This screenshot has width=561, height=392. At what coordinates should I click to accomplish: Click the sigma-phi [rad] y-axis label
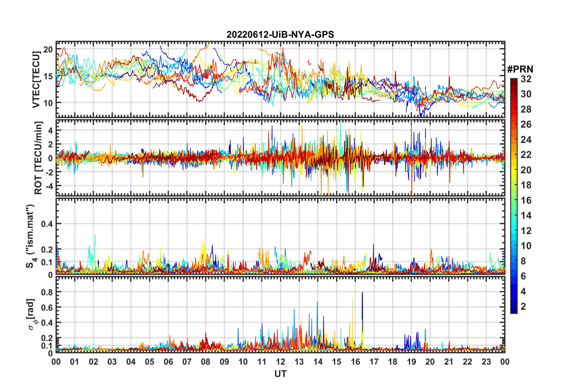[x=32, y=314]
